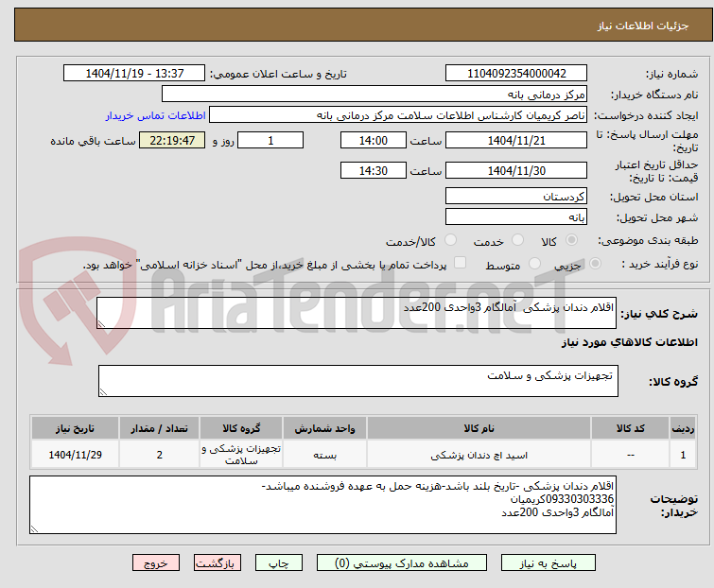Click the price validity date 1404/11/30
Image resolution: width=714 pixels, height=588 pixels.
pos(516,171)
